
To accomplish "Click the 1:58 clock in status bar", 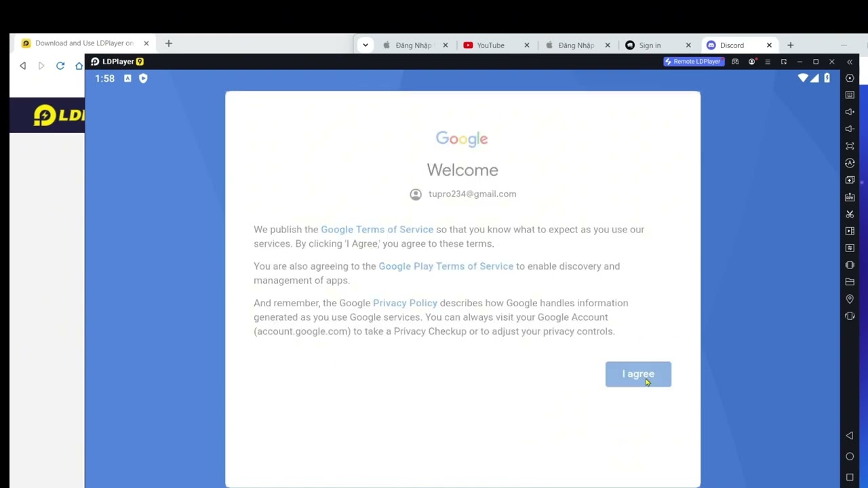I will pos(105,79).
